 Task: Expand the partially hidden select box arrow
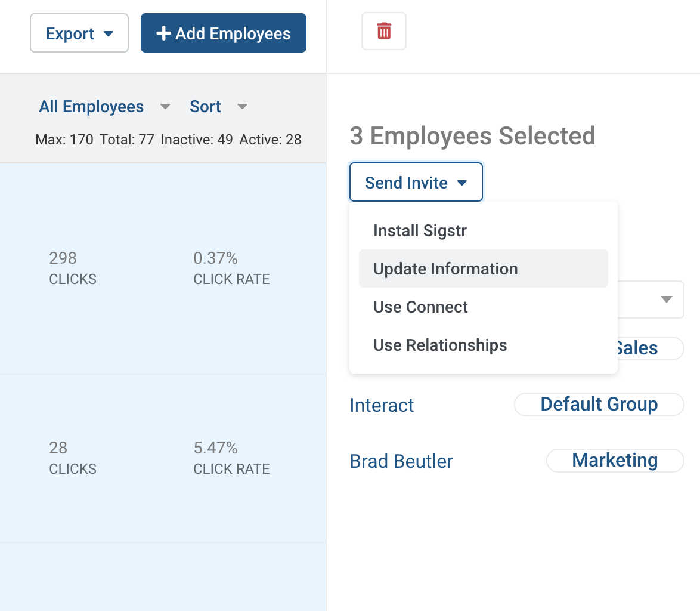point(666,300)
